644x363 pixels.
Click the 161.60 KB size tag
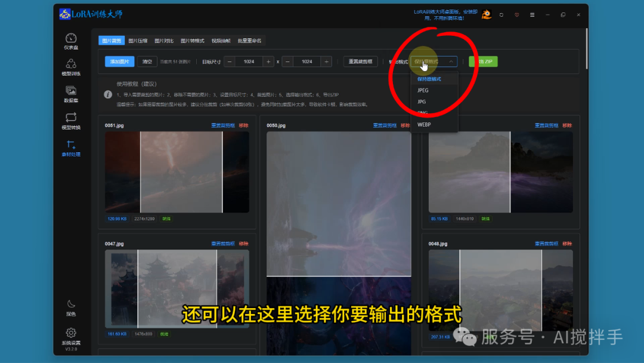point(117,334)
